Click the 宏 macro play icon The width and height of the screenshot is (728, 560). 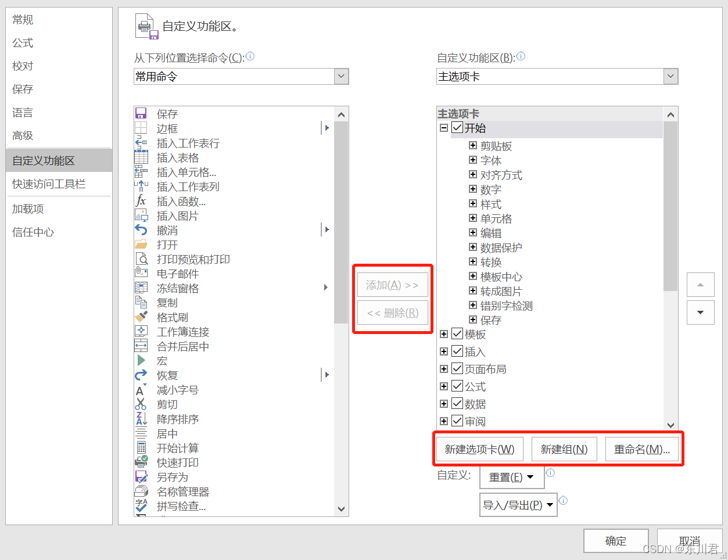(141, 360)
